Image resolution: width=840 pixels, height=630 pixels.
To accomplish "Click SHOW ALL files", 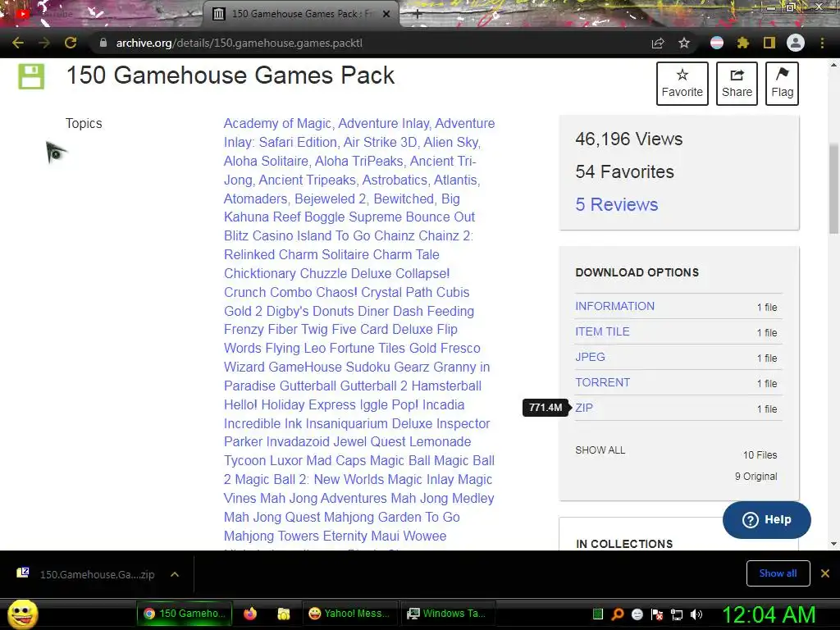I will click(600, 450).
